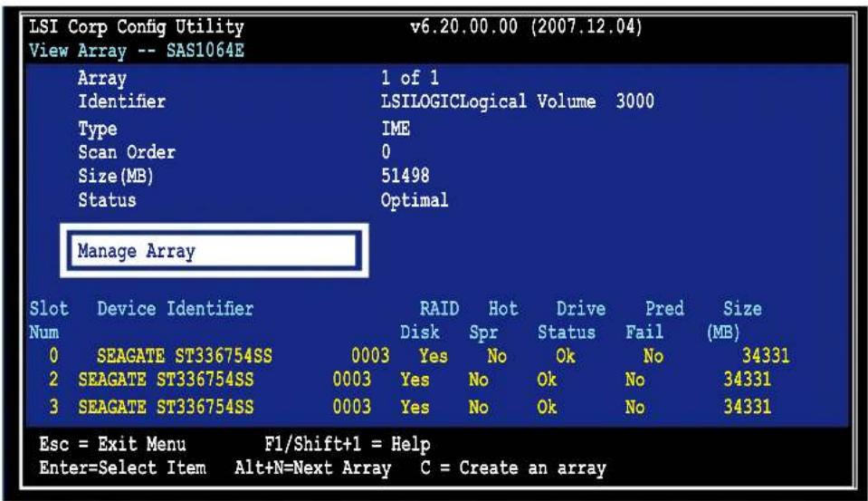Click 'Esc = Exit Menu' hint
The width and height of the screenshot is (868, 501).
[112, 444]
